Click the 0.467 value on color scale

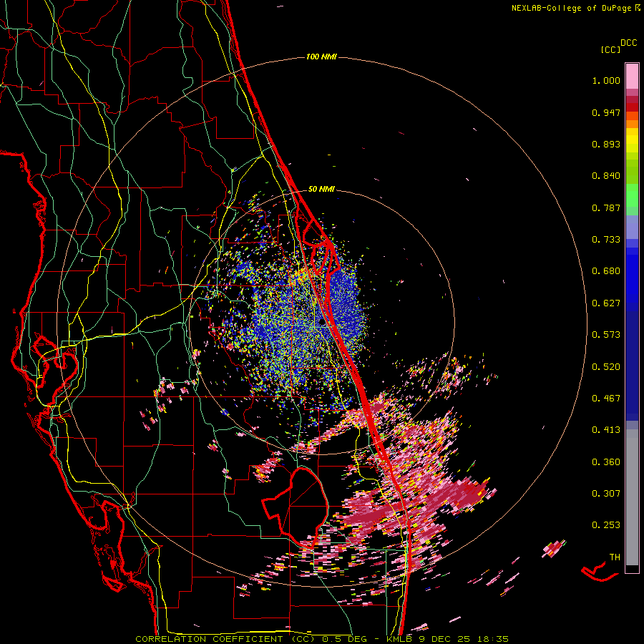606,399
